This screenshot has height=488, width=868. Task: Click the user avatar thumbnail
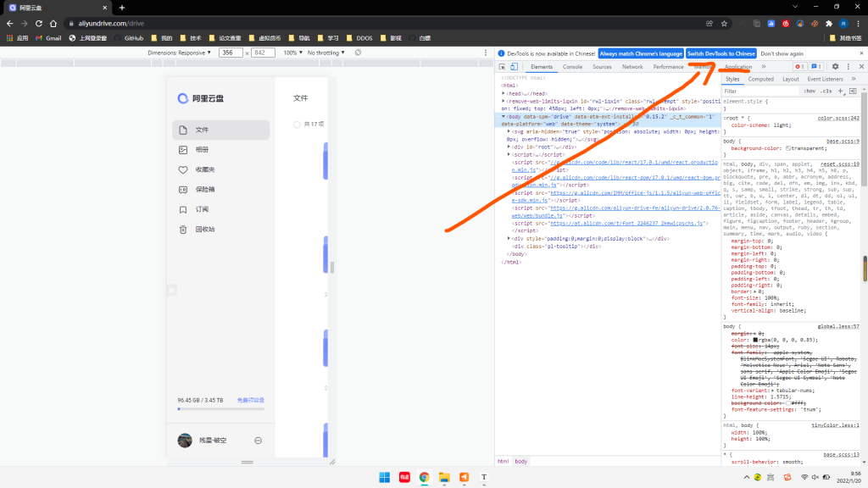(185, 440)
